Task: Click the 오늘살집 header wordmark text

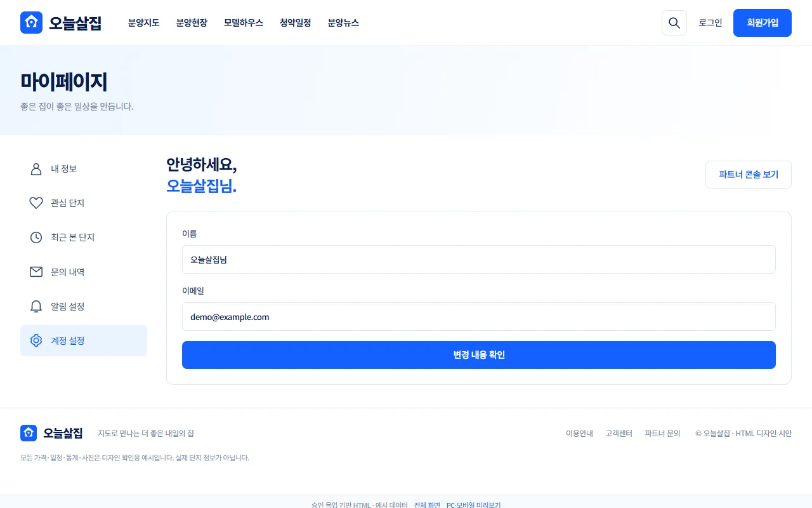Action: (x=75, y=23)
